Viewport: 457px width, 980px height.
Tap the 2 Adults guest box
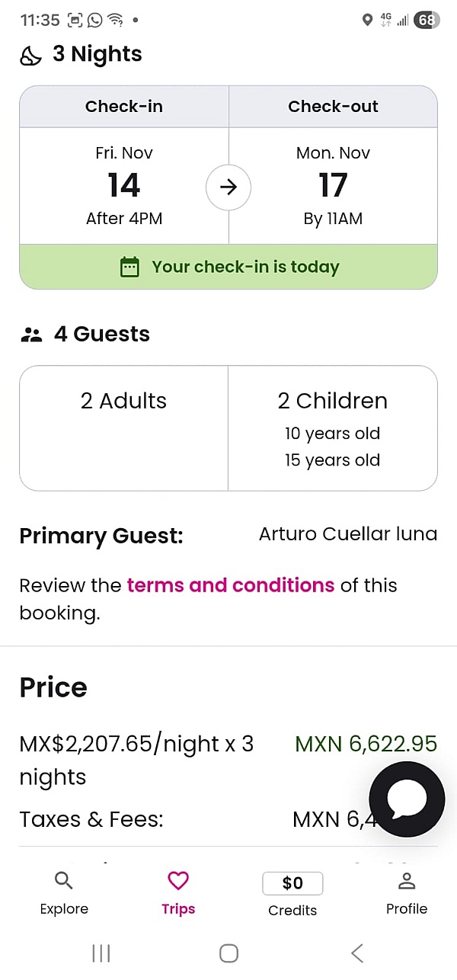pyautogui.click(x=123, y=428)
